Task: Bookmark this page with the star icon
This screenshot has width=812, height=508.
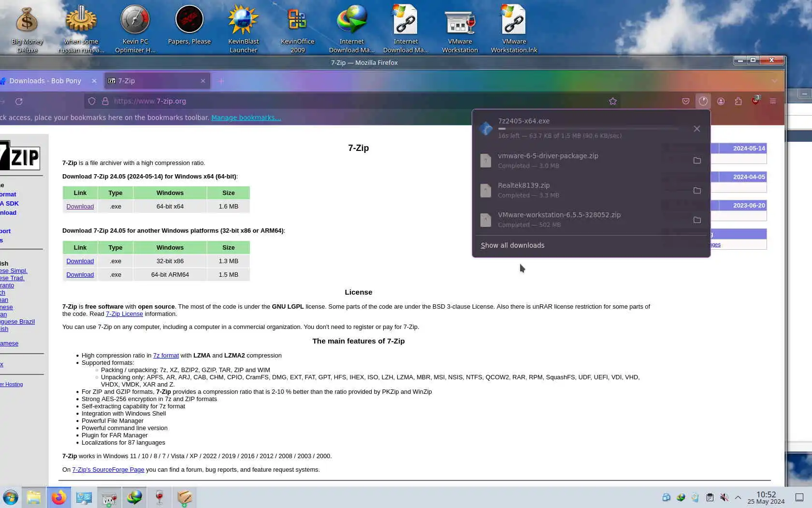Action: [x=613, y=101]
